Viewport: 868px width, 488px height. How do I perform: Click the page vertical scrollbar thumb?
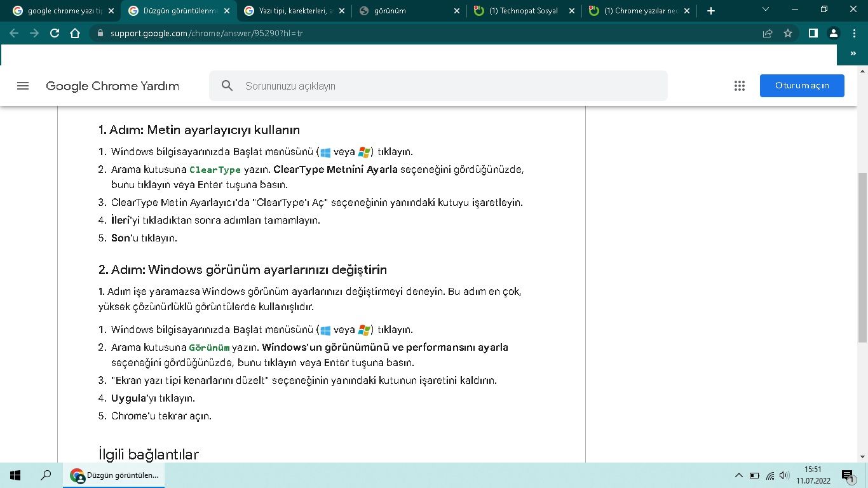[862, 257]
